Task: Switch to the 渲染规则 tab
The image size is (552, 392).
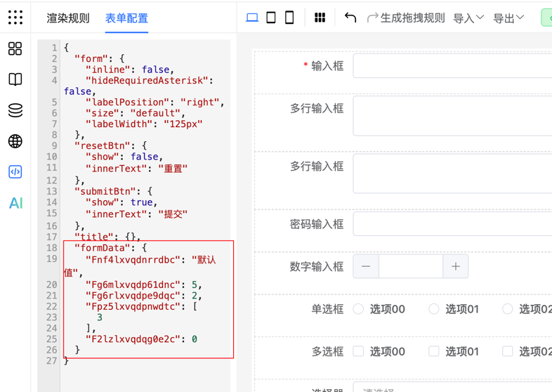Action: point(68,18)
